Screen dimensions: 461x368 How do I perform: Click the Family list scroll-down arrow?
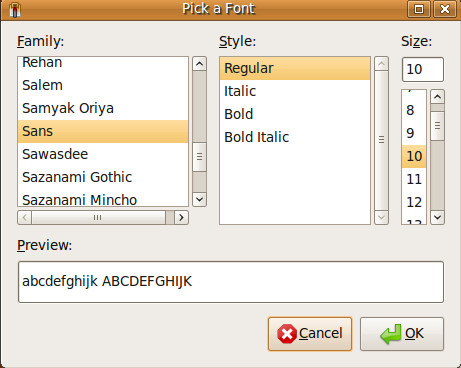pos(199,199)
